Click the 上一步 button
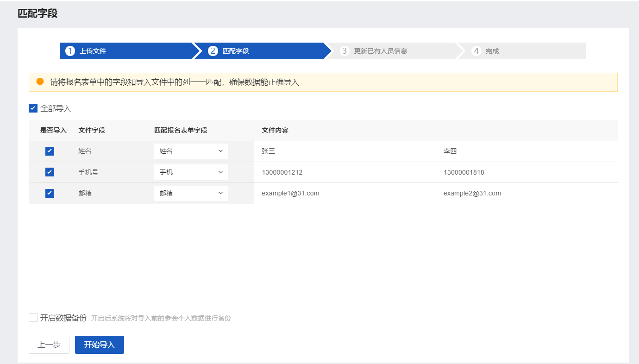Image resolution: width=639 pixels, height=364 pixels. coord(49,345)
